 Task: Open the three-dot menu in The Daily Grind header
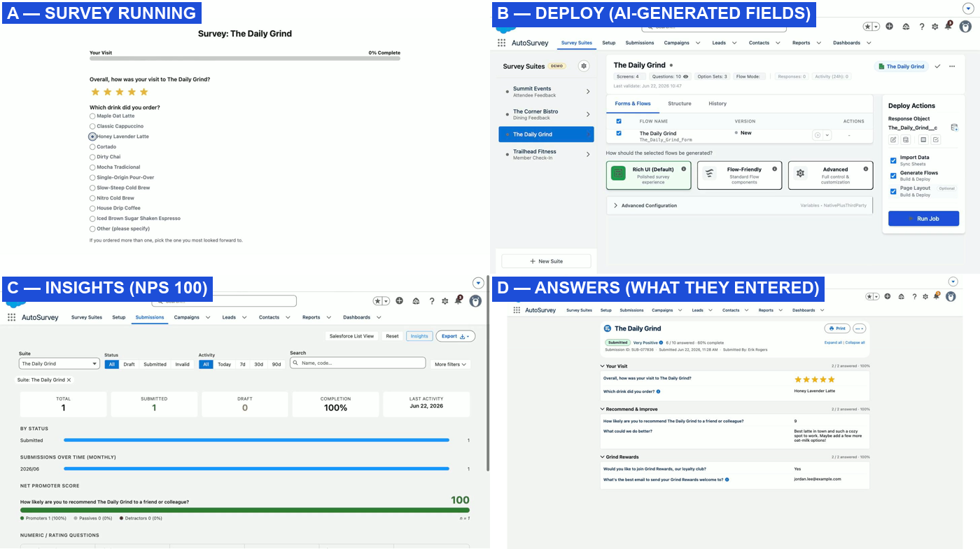[952, 67]
